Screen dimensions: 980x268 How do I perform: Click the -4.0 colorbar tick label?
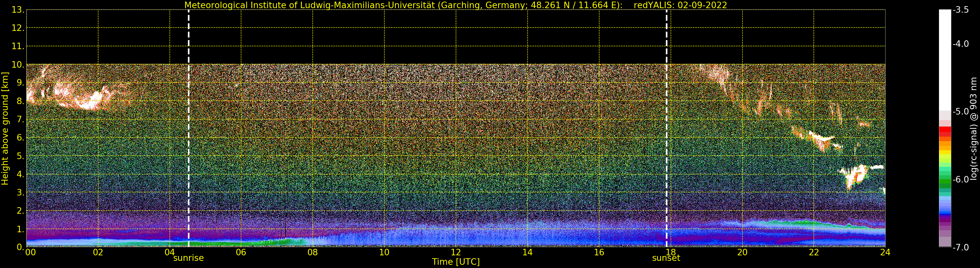(960, 44)
